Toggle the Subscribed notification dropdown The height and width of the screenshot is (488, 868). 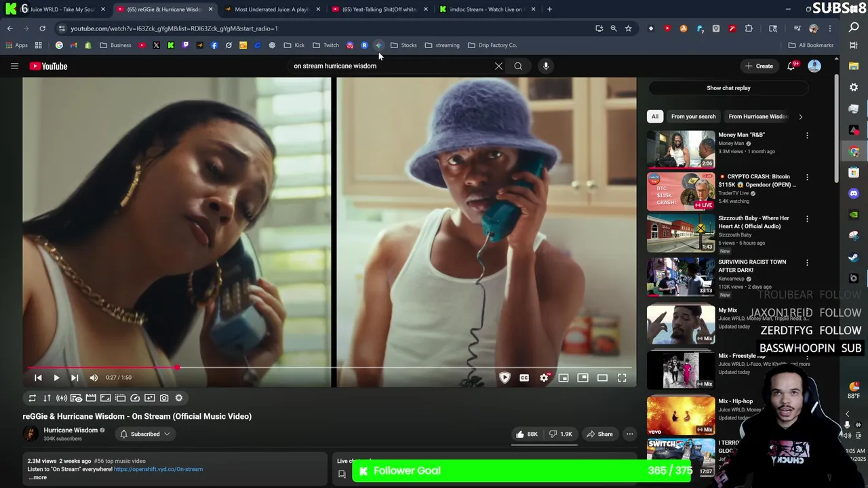click(145, 434)
